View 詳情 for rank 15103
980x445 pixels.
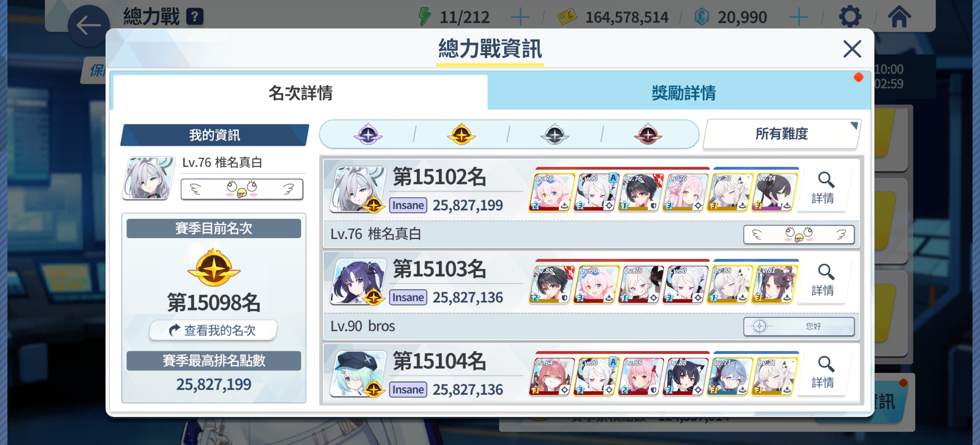(824, 281)
